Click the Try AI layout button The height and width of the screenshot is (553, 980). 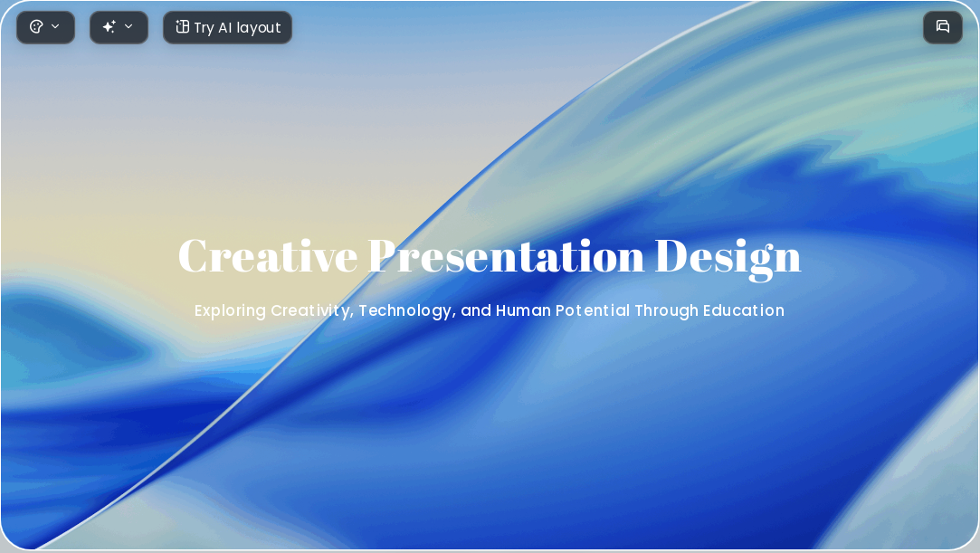(x=227, y=27)
